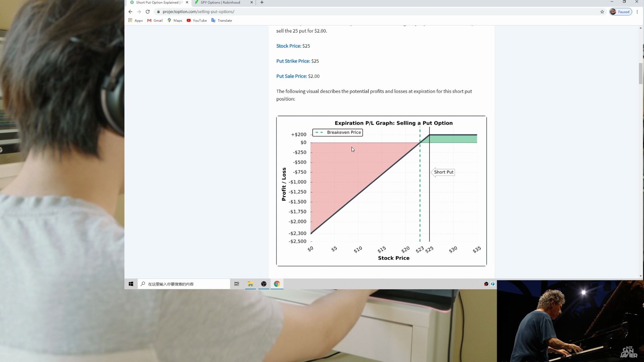This screenshot has height=362, width=644.
Task: Close the SPY Options Robinhood tab
Action: coord(252,3)
